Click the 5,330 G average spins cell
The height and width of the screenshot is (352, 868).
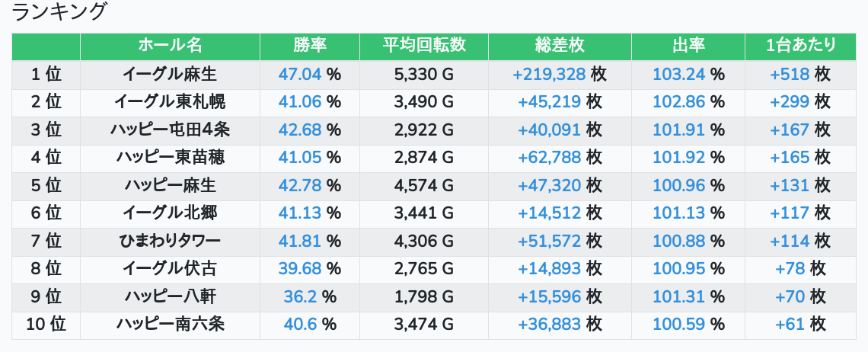click(x=424, y=74)
